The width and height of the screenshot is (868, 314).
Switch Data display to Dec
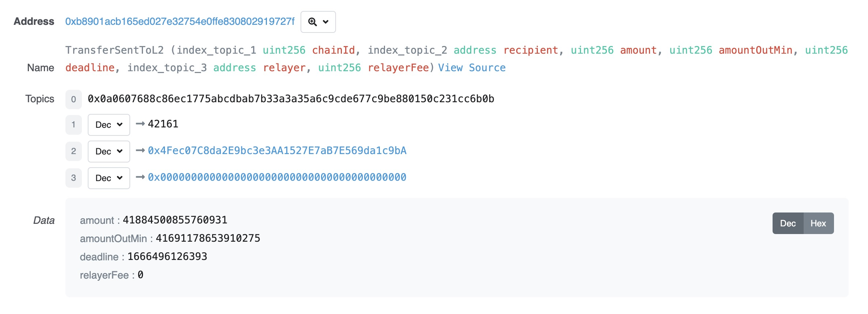tap(788, 223)
